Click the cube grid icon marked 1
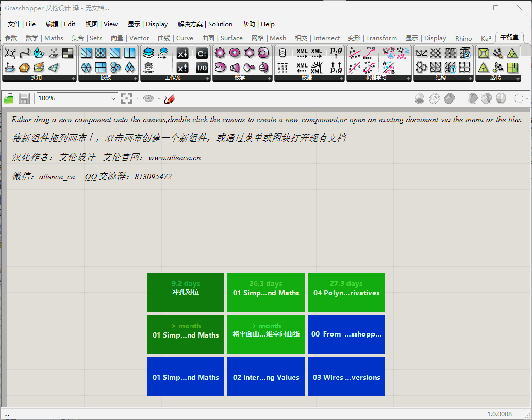532x420 pixels. click(450, 68)
